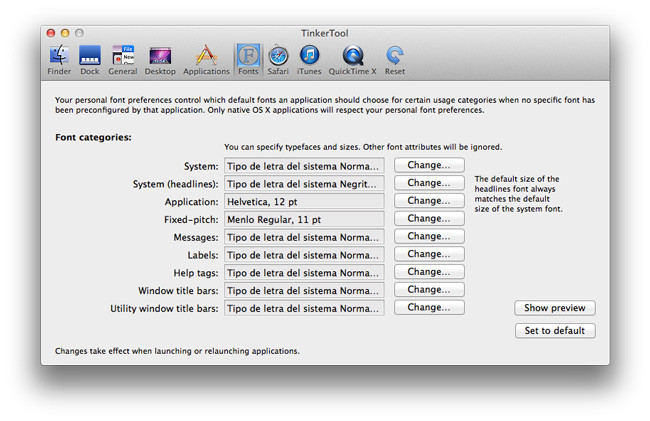Click the Set to default button
Viewport: 650px width, 421px height.
555,331
